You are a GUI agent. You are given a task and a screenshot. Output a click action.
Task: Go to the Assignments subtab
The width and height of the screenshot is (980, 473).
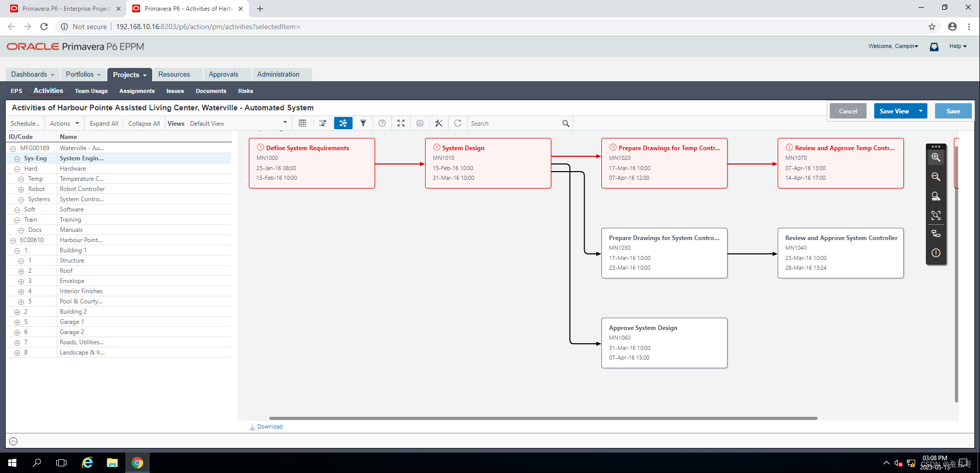pyautogui.click(x=137, y=91)
